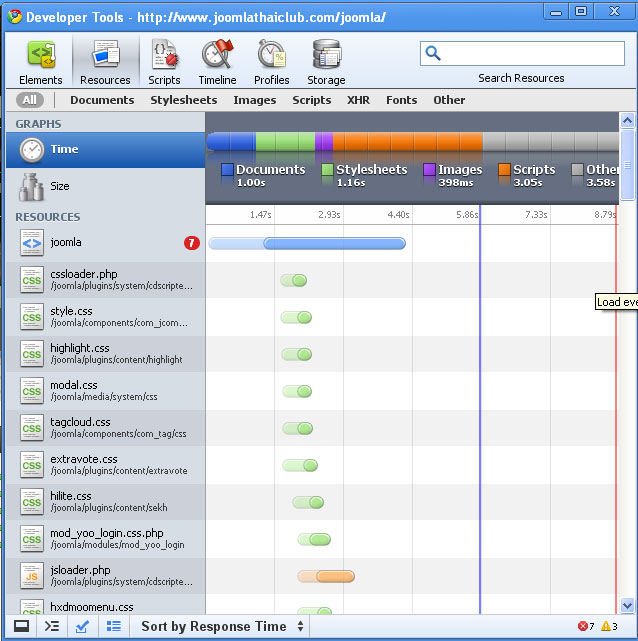Click the mod_yoo_login.css.php file icon
The image size is (638, 641).
pyautogui.click(x=32, y=539)
